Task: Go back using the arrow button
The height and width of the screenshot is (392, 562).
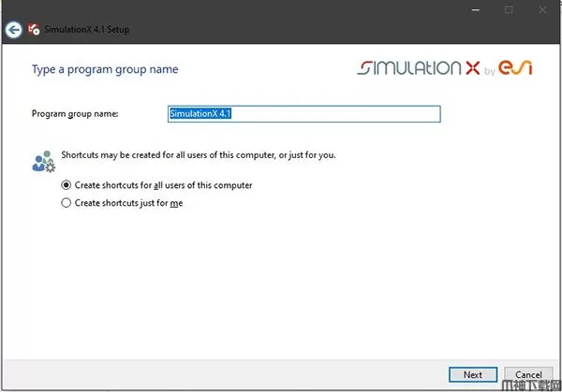Action: [14, 29]
